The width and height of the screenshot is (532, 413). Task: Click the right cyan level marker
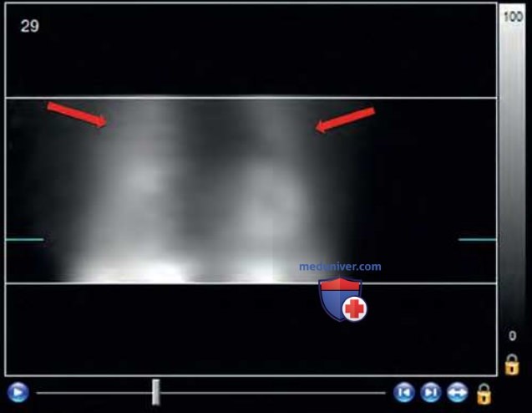(477, 239)
